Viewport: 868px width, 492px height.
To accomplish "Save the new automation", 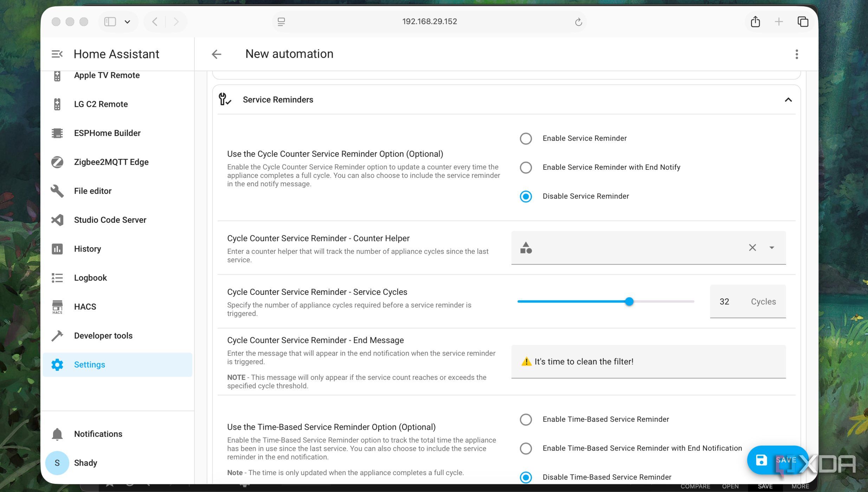I will (x=777, y=460).
